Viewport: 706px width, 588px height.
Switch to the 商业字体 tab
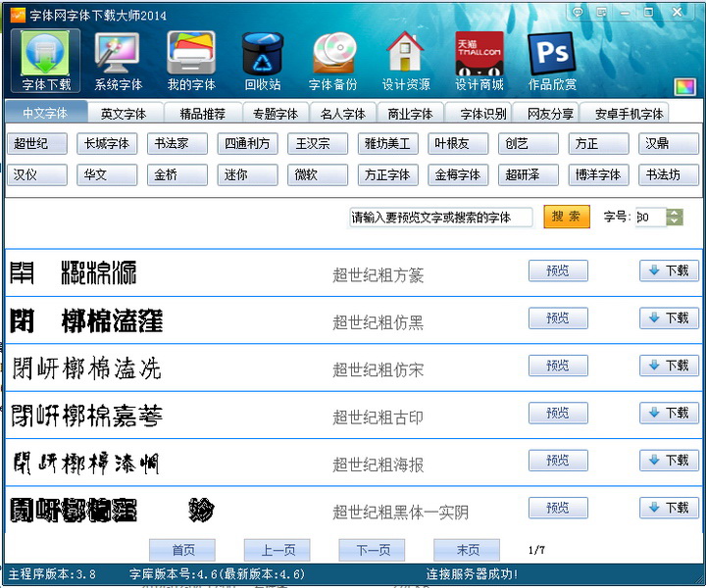pos(410,114)
